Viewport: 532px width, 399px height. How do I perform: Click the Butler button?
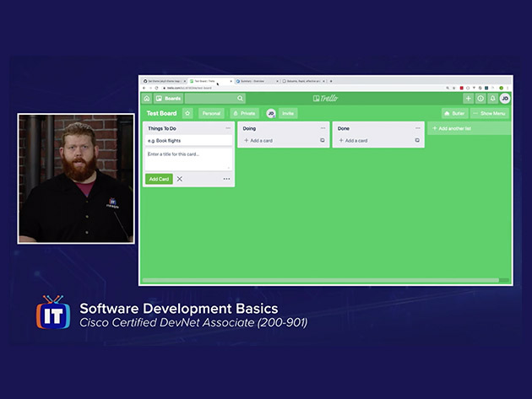pyautogui.click(x=454, y=113)
